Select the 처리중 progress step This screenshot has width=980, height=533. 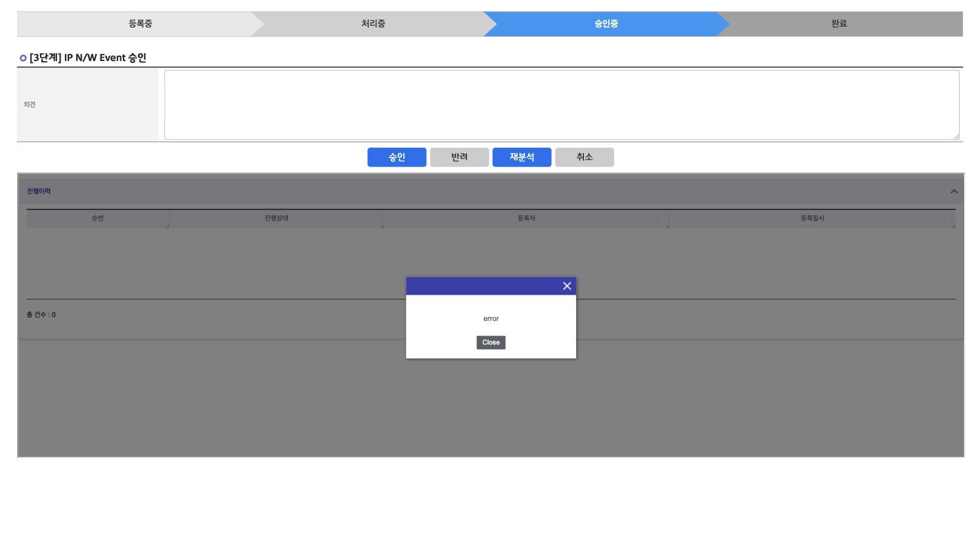[373, 24]
